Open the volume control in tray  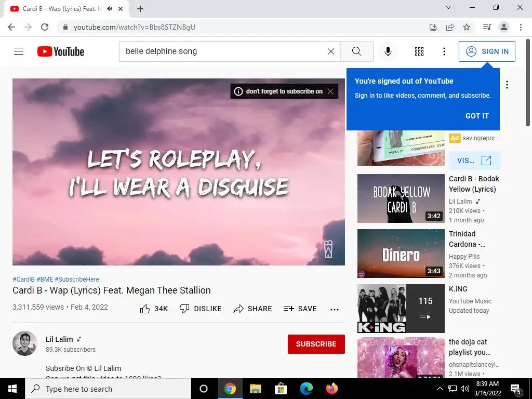(465, 389)
